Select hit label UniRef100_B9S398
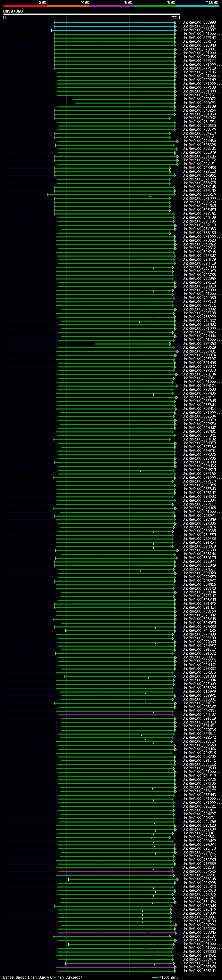Screen dimensions: 222x980 coord(199,145)
